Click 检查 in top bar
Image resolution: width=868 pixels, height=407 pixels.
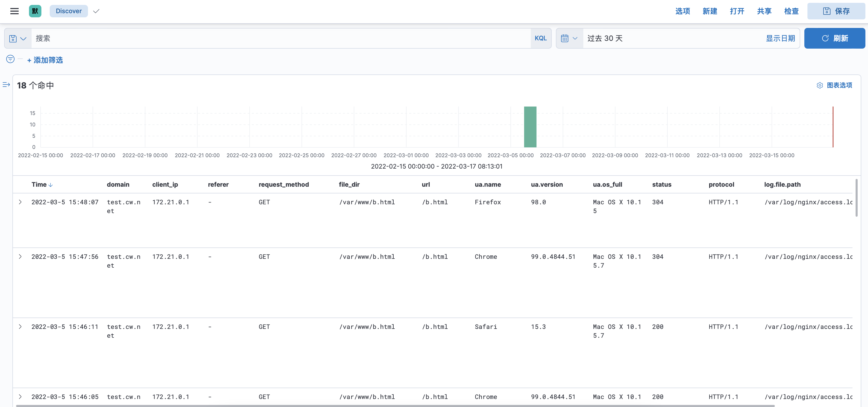791,11
